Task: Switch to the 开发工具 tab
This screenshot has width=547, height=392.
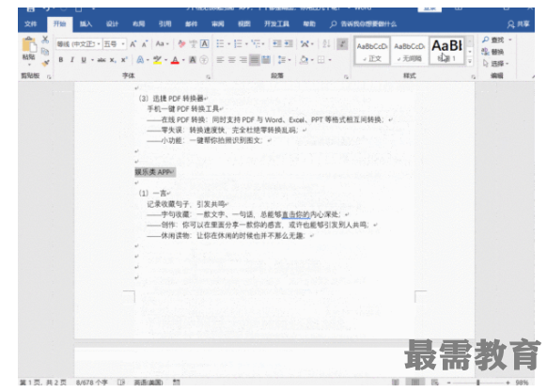Action: point(276,24)
